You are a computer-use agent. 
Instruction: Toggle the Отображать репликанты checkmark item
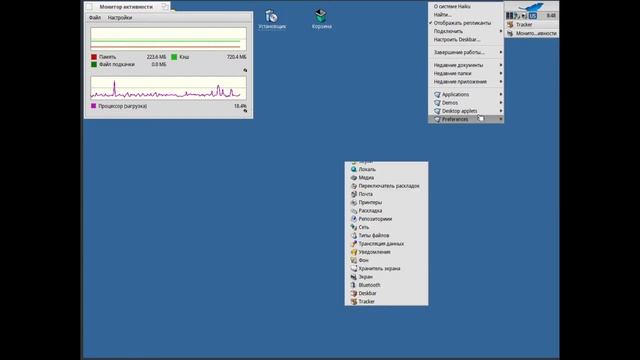coord(466,23)
